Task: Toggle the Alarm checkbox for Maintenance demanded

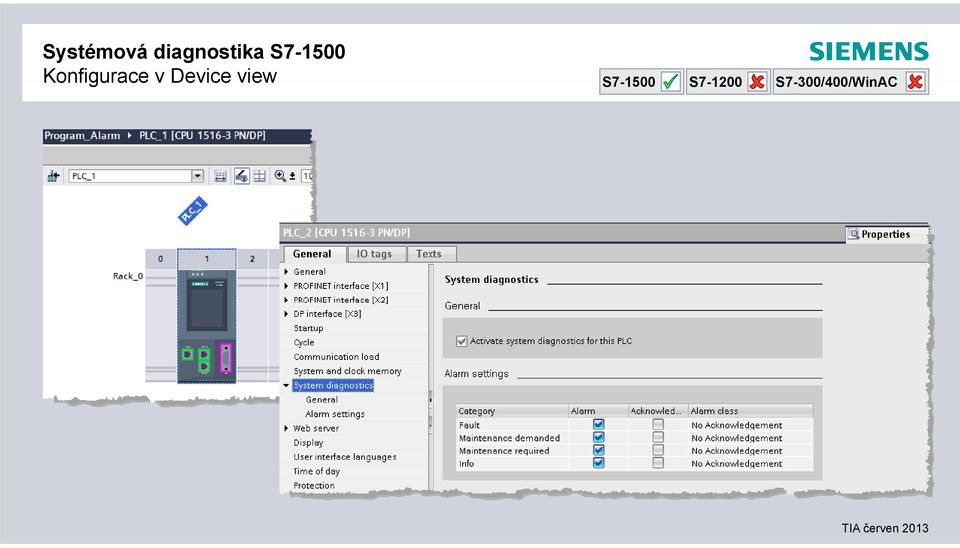Action: pyautogui.click(x=599, y=437)
